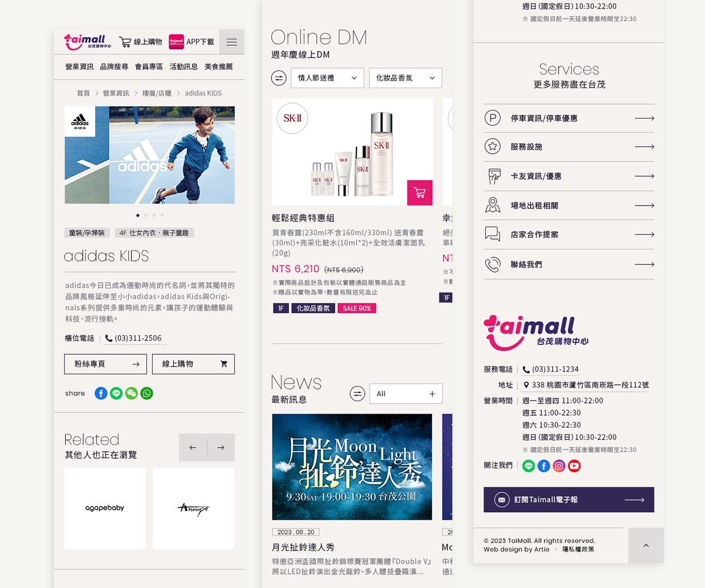Open the mall address map link

click(x=586, y=385)
